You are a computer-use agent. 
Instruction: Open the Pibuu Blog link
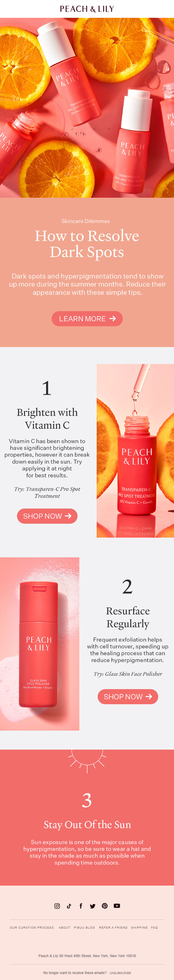click(x=84, y=927)
